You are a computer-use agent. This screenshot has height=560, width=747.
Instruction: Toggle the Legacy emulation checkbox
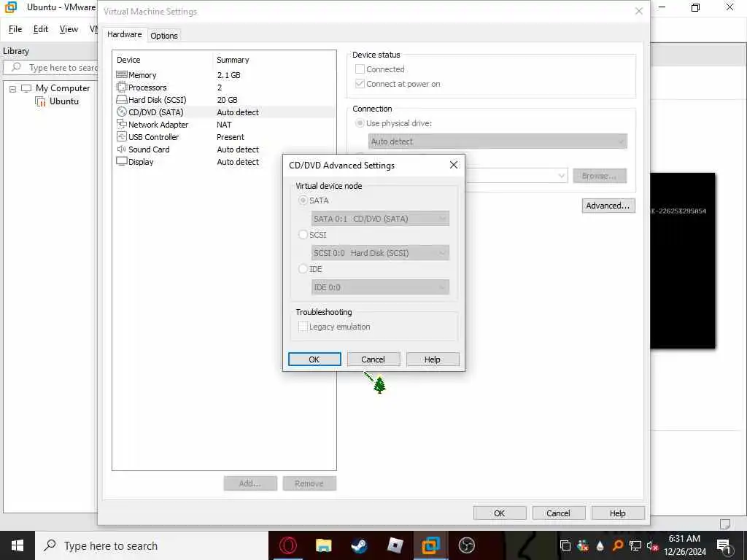click(303, 327)
